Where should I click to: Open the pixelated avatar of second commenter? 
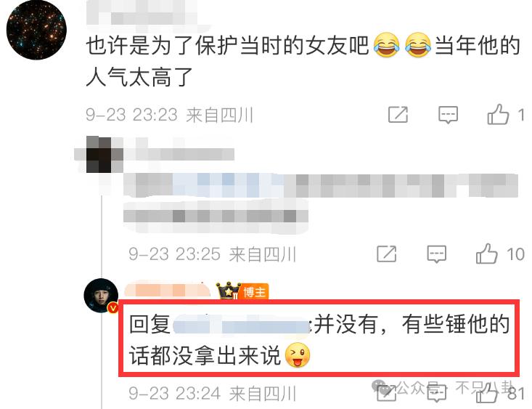pos(99,155)
